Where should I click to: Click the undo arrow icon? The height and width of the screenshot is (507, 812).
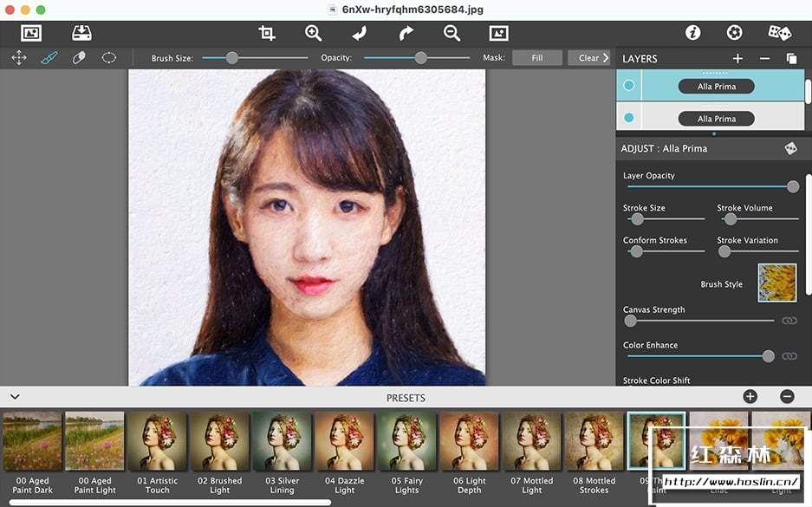pos(360,33)
